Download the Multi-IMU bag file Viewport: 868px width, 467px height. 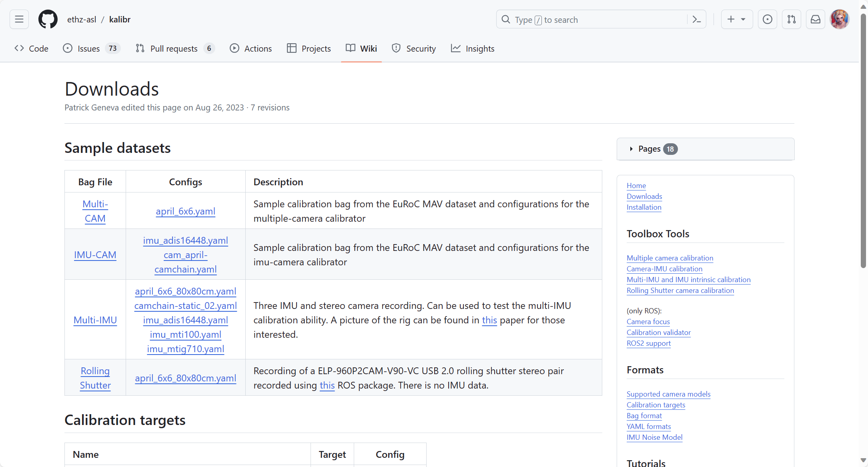click(95, 320)
